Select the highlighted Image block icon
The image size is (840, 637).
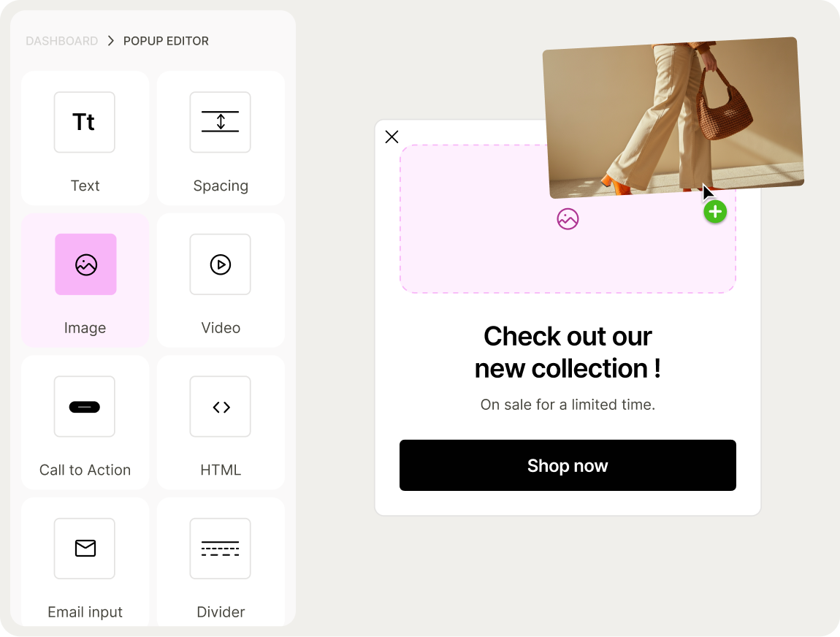pos(85,264)
